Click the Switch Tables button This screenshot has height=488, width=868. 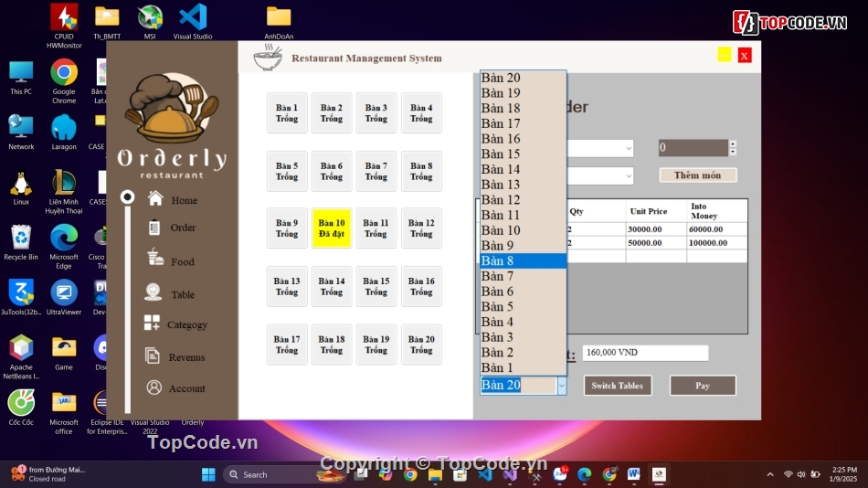pyautogui.click(x=618, y=386)
